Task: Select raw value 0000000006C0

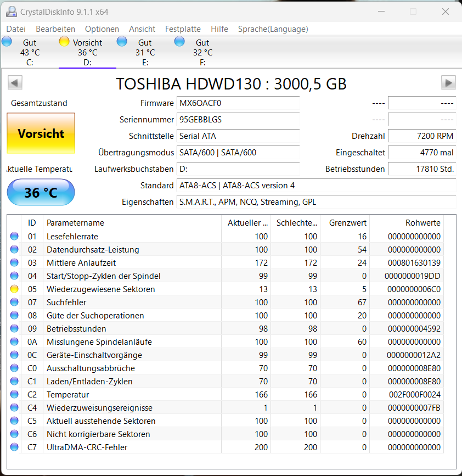Action: (414, 289)
